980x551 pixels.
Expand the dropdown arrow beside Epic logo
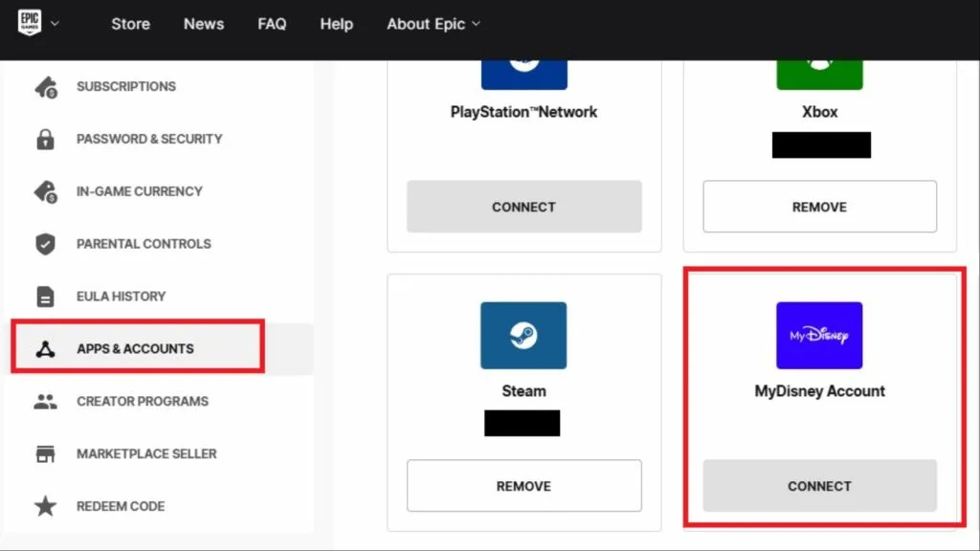[55, 24]
